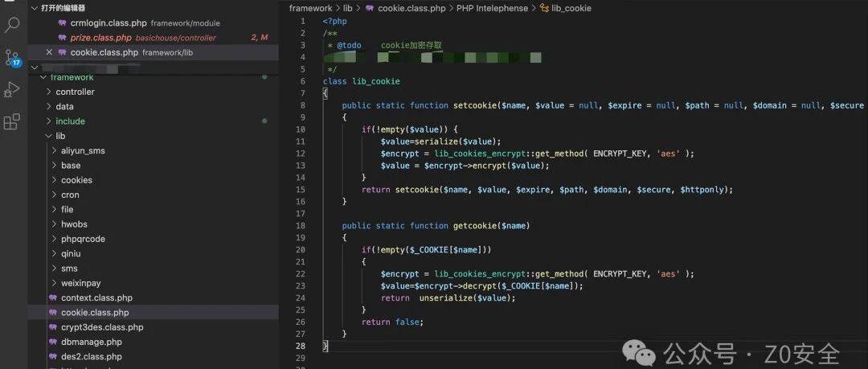The image size is (868, 369).
Task: Open the Extensions view
Action: coord(11,121)
